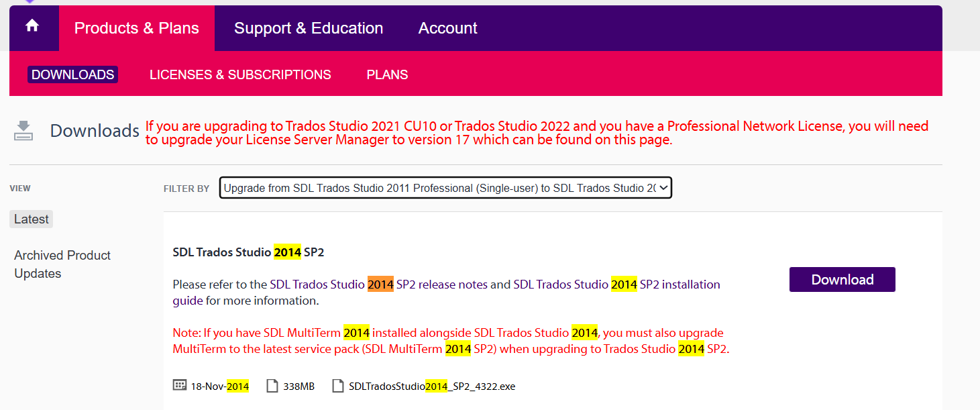Switch to the DOWNLOADS tab
980x410 pixels.
(72, 74)
